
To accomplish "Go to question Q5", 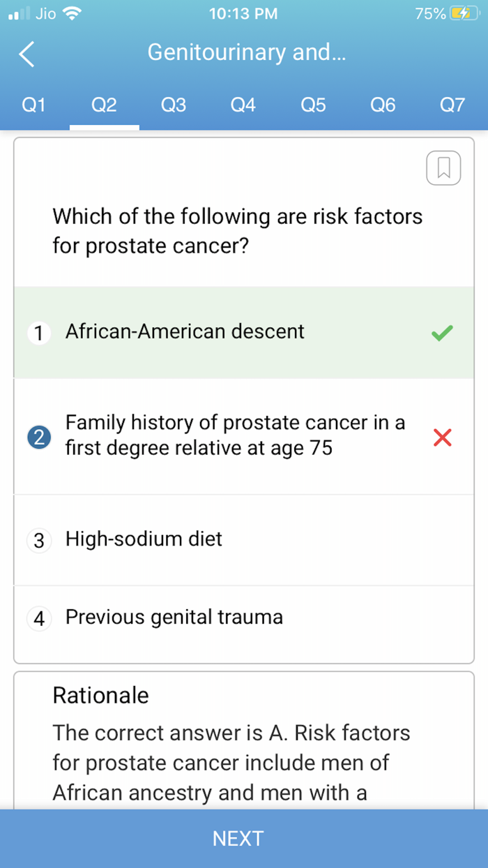I will [x=313, y=105].
